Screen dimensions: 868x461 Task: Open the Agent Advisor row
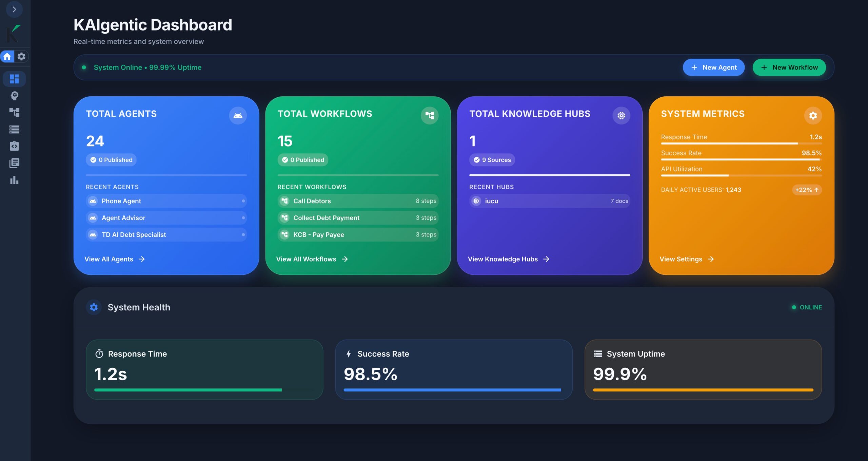166,218
